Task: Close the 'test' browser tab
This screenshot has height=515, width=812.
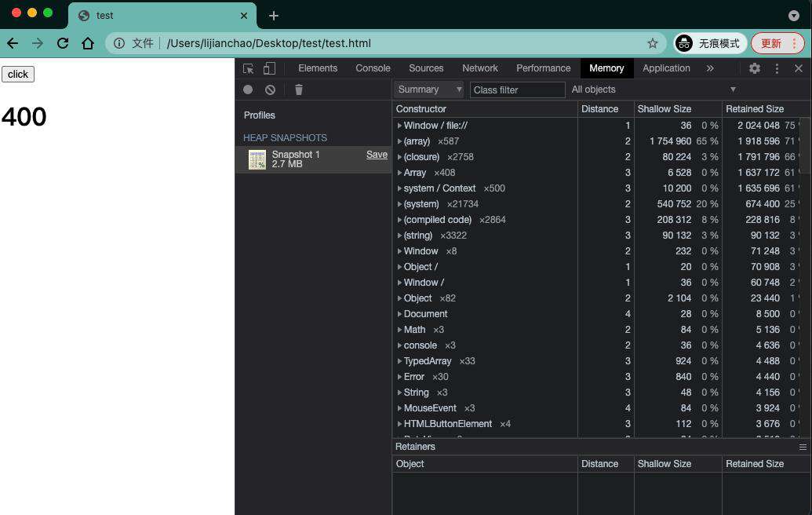Action: [244, 16]
